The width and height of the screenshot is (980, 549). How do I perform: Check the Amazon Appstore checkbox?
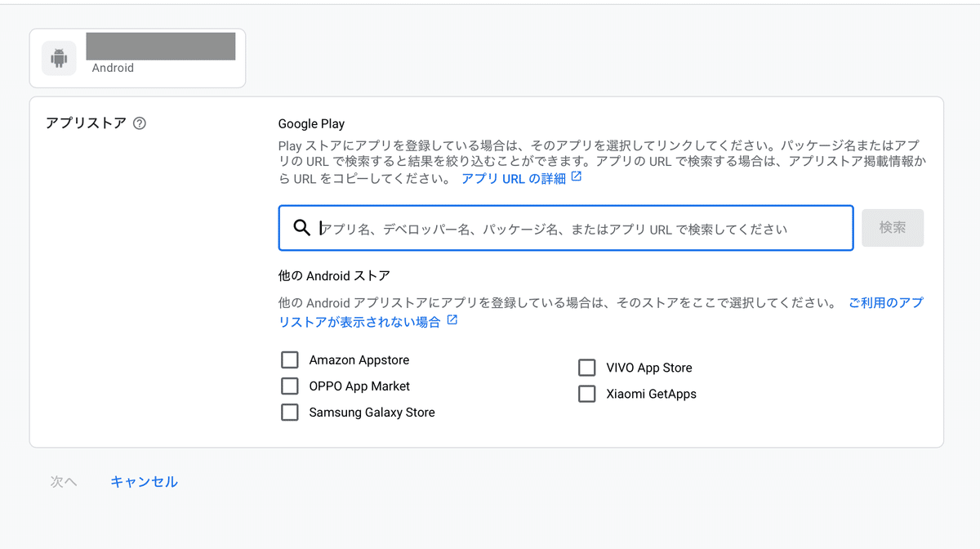tap(289, 360)
